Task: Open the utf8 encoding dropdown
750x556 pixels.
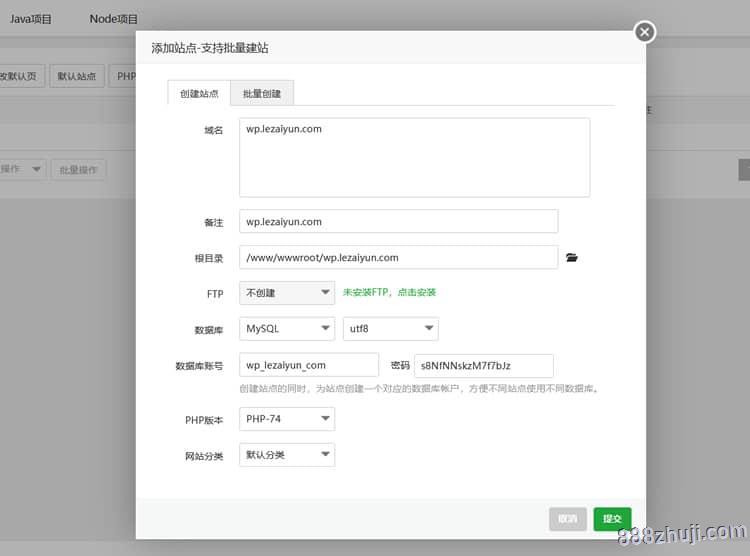Action: 390,329
